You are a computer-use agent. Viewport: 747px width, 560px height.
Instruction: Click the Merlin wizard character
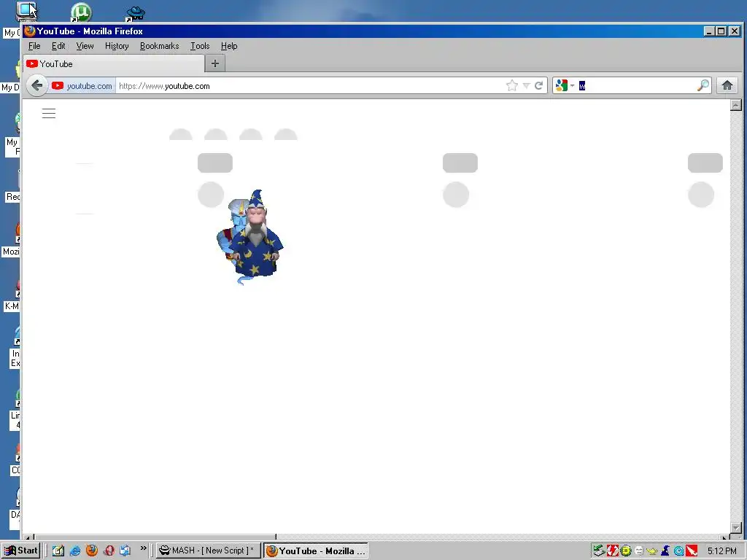pyautogui.click(x=258, y=233)
